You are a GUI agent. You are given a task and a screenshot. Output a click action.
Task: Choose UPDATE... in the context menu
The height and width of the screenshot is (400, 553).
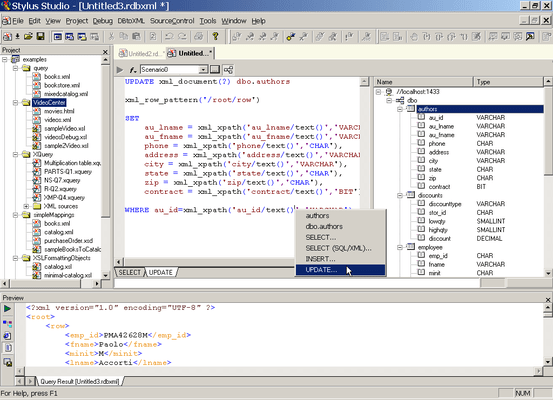point(340,270)
